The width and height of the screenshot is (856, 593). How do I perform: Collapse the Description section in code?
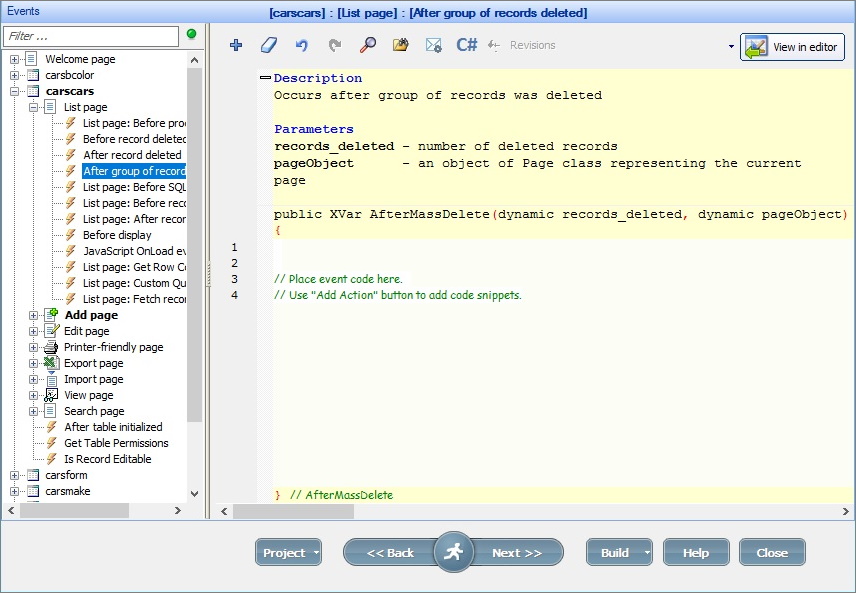coord(265,78)
